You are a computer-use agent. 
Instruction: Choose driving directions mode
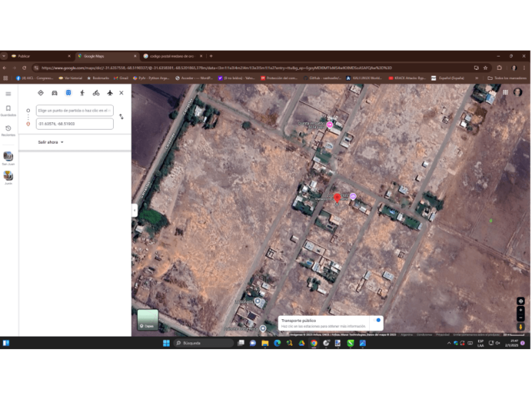tap(54, 93)
